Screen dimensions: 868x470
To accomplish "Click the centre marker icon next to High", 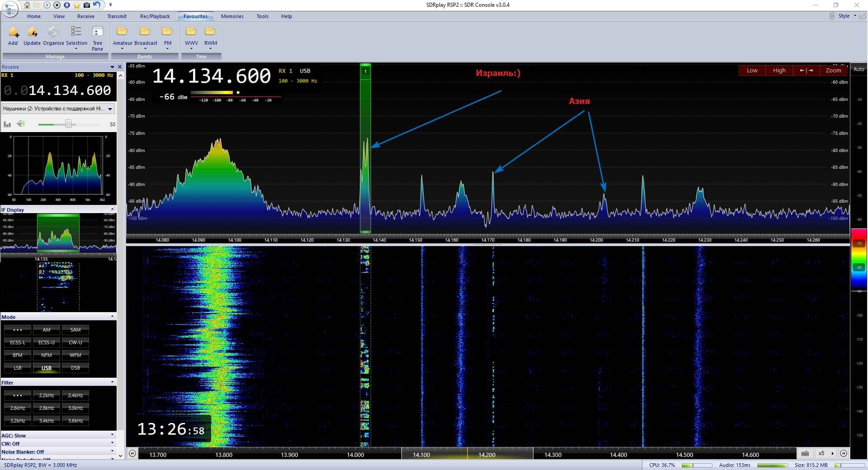I will click(x=807, y=70).
